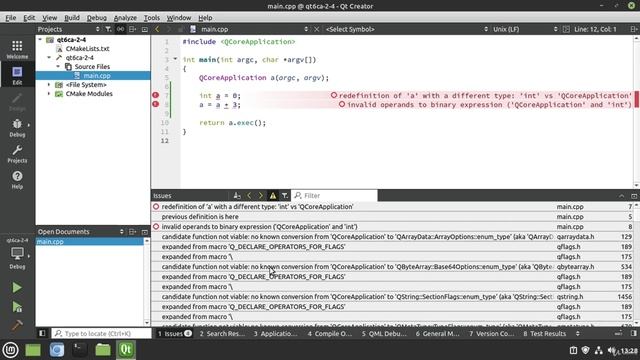This screenshot has height=360, width=640.
Task: Select CMakeLists.txt in project tree
Action: (x=88, y=49)
